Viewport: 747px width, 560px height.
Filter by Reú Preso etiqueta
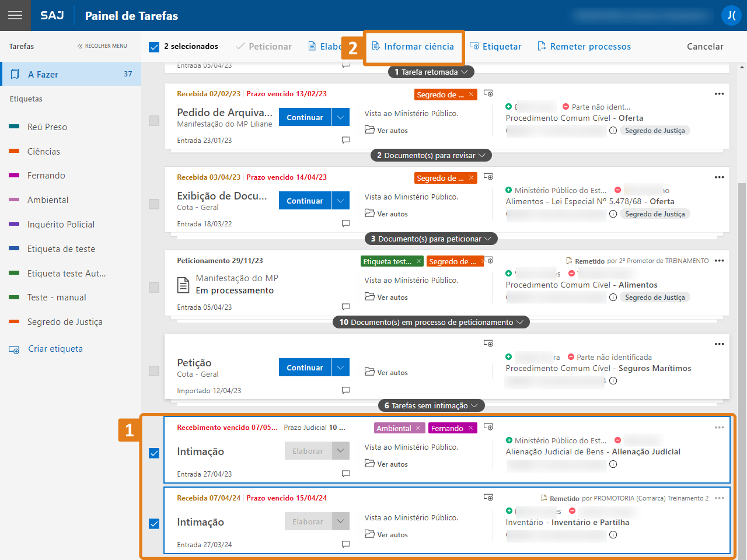[47, 127]
